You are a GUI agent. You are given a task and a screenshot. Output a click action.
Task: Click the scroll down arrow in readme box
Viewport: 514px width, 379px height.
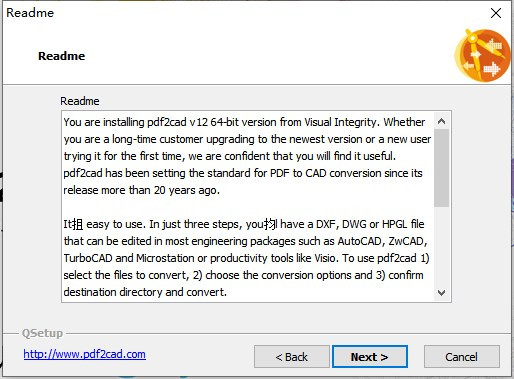click(441, 293)
